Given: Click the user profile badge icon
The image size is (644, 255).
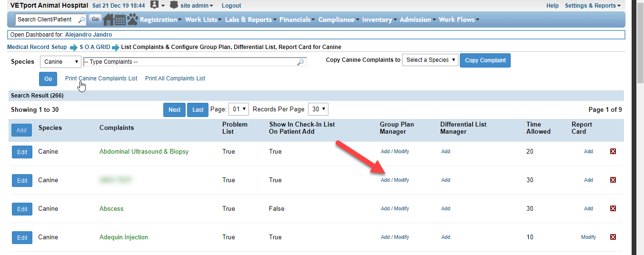Looking at the screenshot, I should pos(154,5).
